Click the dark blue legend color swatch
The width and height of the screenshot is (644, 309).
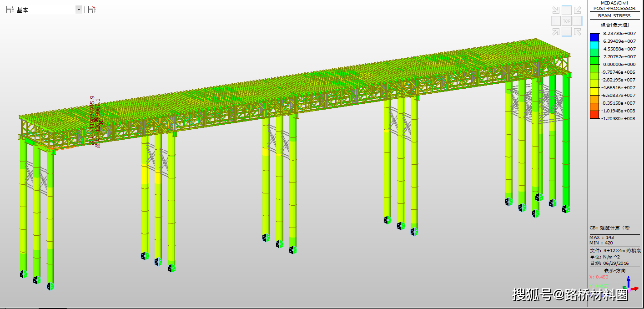coord(594,37)
